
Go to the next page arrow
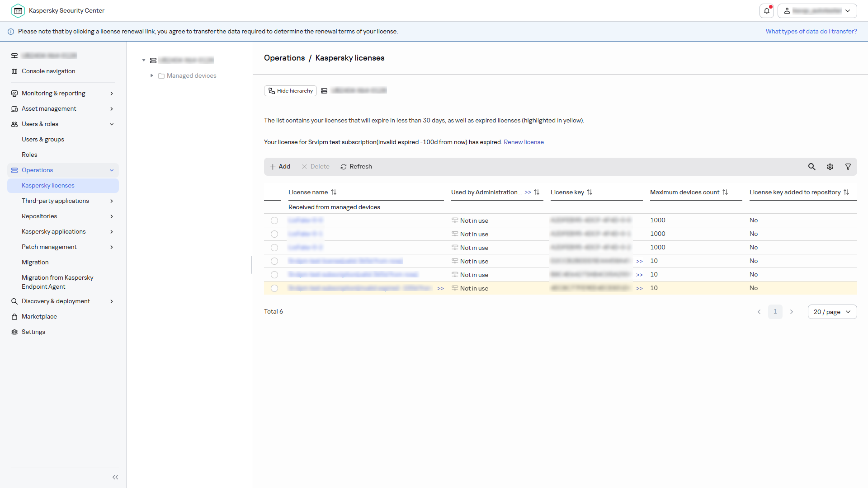pos(792,312)
